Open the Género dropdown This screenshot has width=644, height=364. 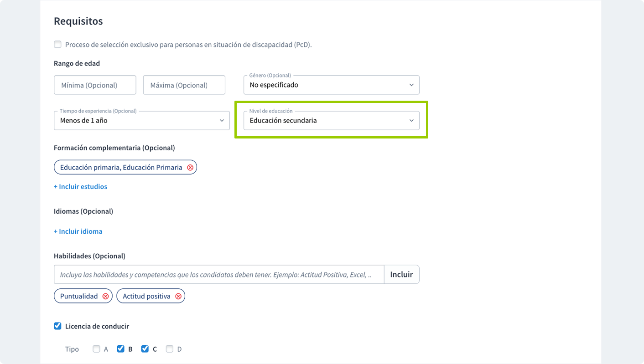331,85
